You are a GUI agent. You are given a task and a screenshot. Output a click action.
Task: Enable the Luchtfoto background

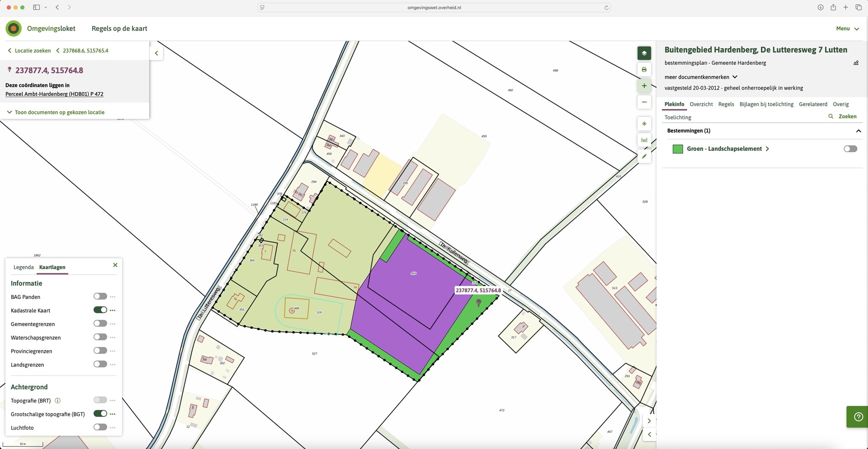pos(100,427)
